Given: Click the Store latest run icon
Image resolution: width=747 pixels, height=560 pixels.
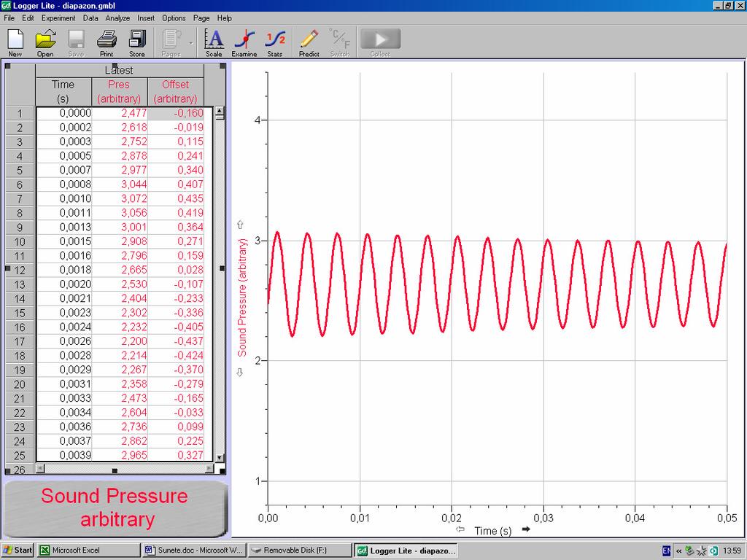Looking at the screenshot, I should (136, 42).
